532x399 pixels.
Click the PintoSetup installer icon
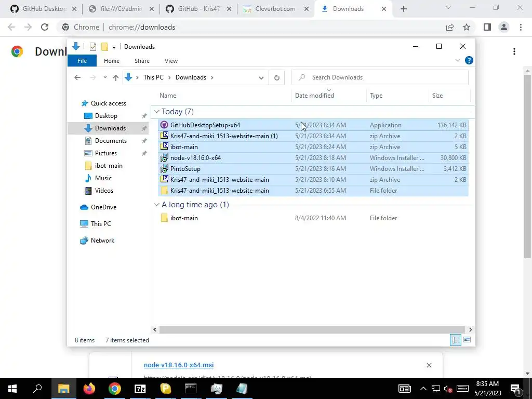164,168
